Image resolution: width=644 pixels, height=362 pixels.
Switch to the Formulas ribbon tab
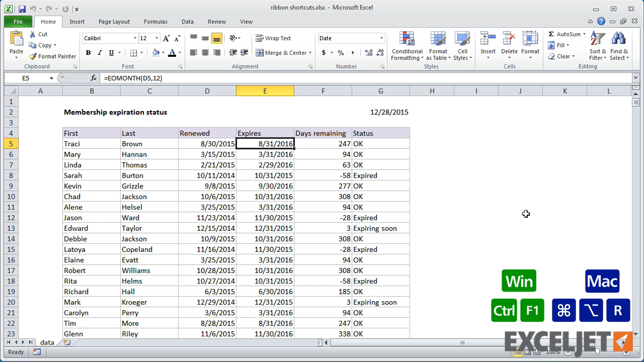tap(155, 22)
